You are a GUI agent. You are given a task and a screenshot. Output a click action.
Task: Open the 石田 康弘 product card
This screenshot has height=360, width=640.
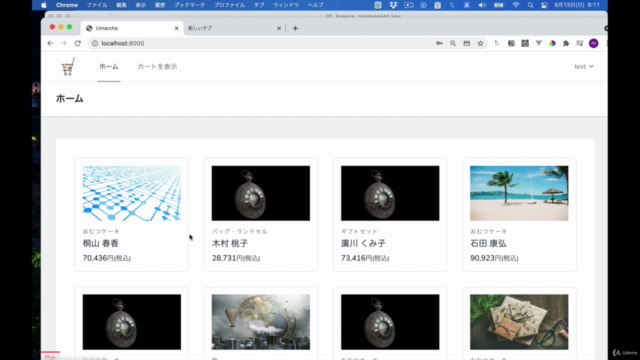(x=519, y=215)
